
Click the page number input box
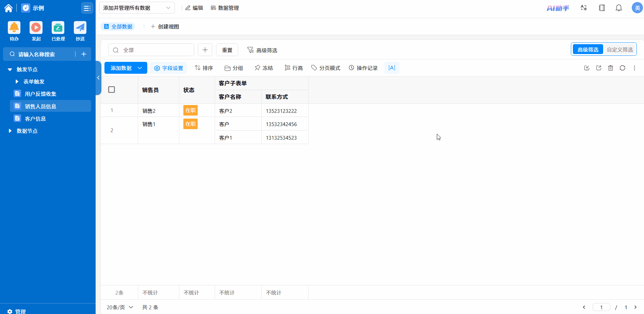[x=601, y=307]
